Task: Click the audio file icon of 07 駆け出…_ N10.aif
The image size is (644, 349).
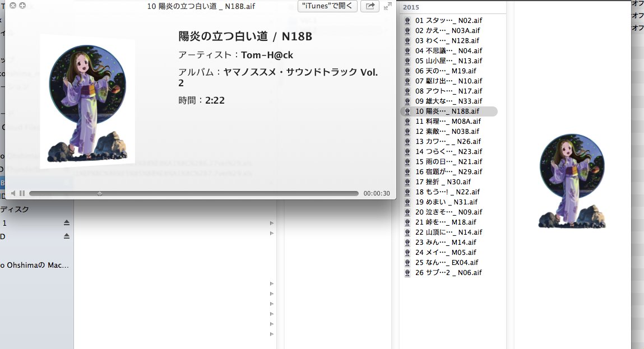Action: click(x=407, y=81)
